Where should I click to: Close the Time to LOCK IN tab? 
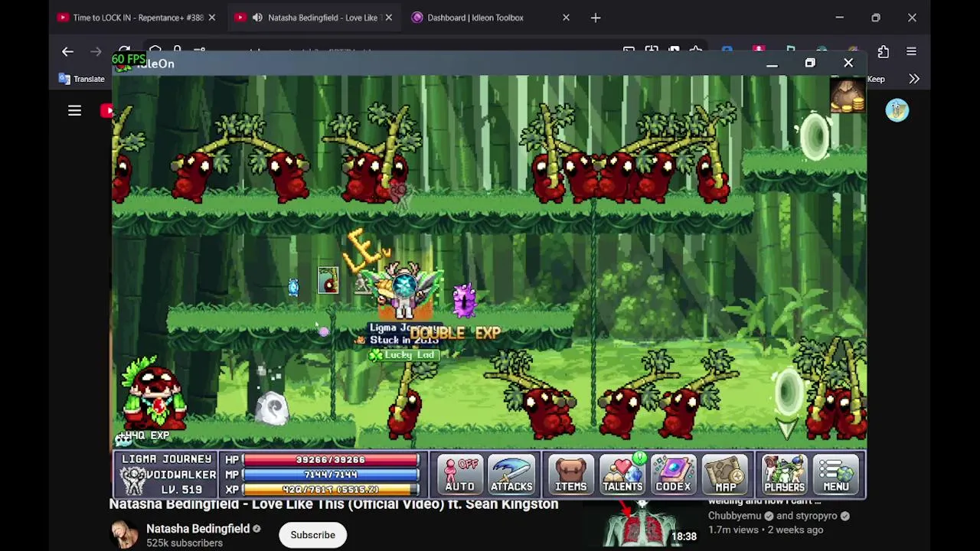(x=212, y=18)
